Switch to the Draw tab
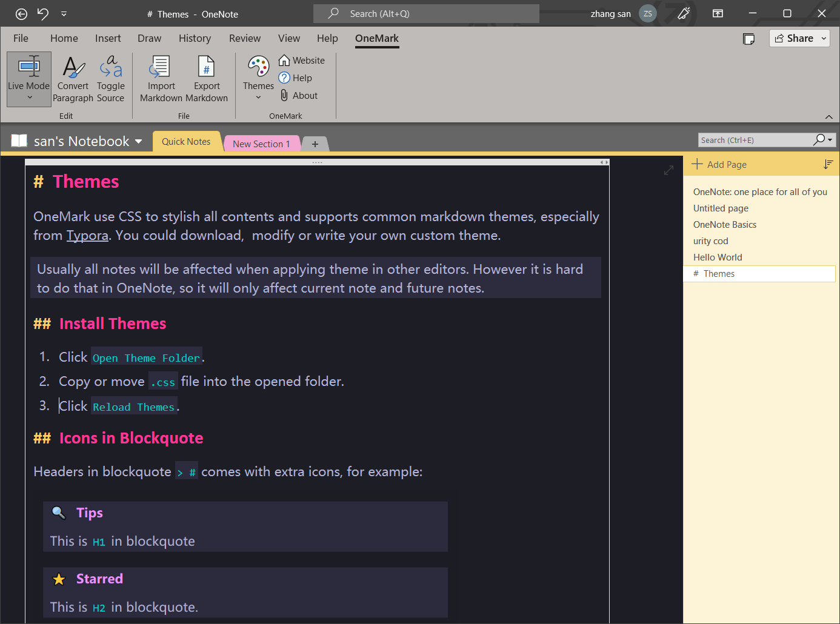The width and height of the screenshot is (840, 624). pyautogui.click(x=149, y=38)
